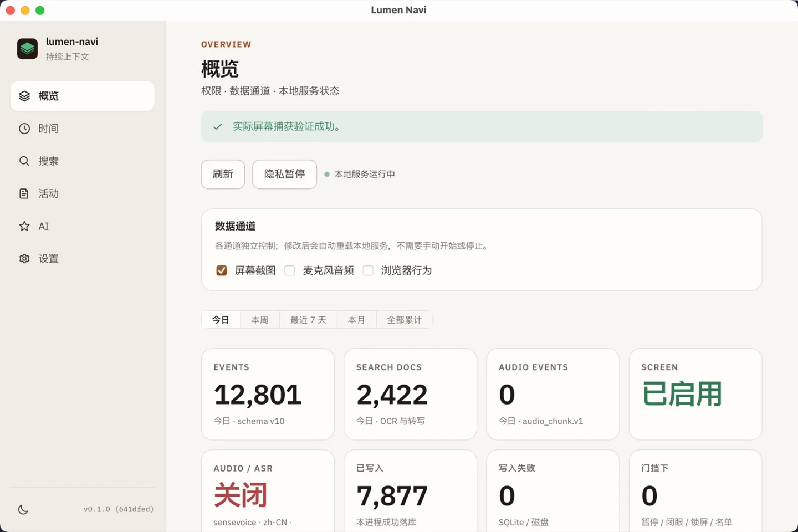798x532 pixels.
Task: Enable the 浏览器行为 checkbox
Action: point(368,270)
